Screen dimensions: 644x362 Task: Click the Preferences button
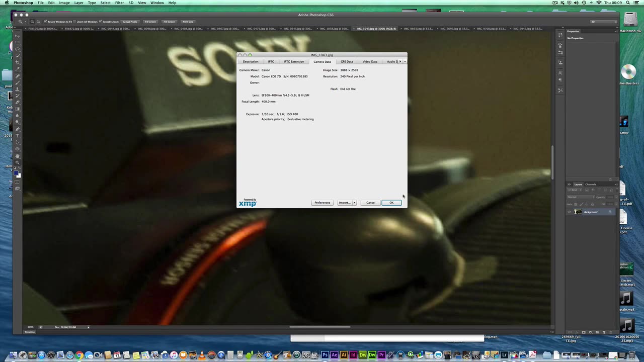[x=323, y=203]
